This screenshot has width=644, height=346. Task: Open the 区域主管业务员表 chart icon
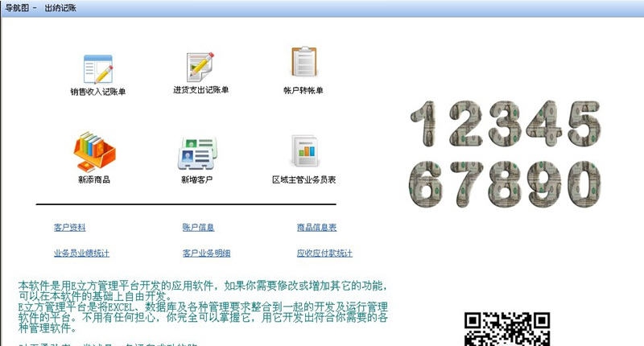(x=305, y=150)
